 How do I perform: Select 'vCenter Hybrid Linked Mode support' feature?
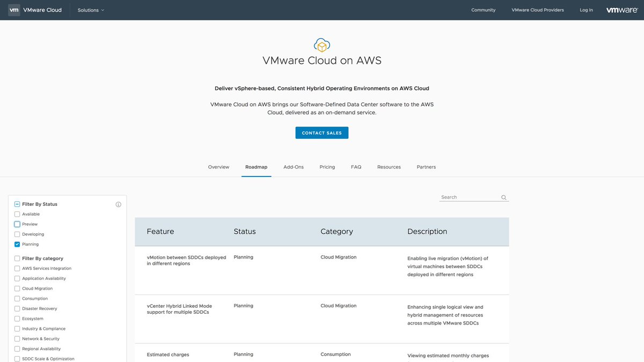180,309
